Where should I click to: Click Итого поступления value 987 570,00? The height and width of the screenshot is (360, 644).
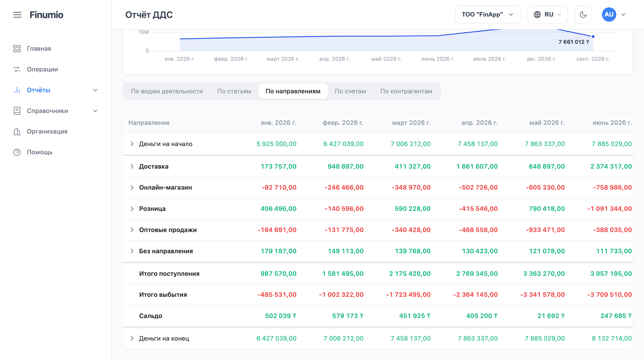(278, 274)
